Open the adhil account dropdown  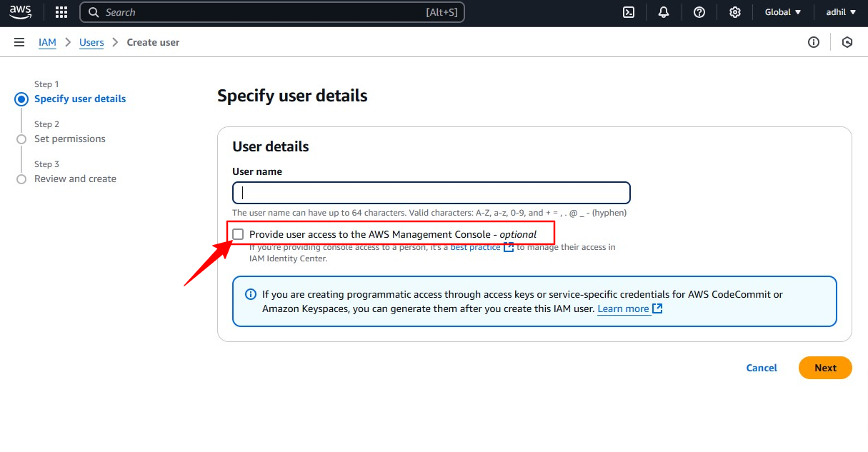click(840, 12)
